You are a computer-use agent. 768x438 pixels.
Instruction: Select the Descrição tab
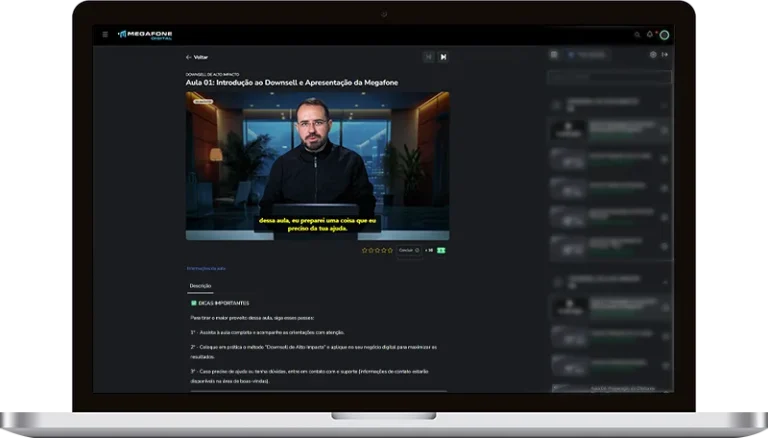tap(200, 286)
